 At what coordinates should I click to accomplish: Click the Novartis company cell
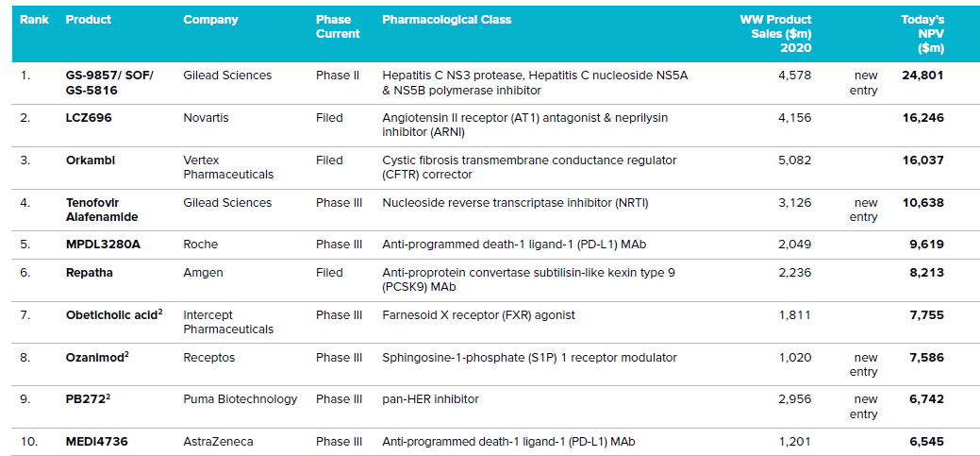(x=206, y=118)
